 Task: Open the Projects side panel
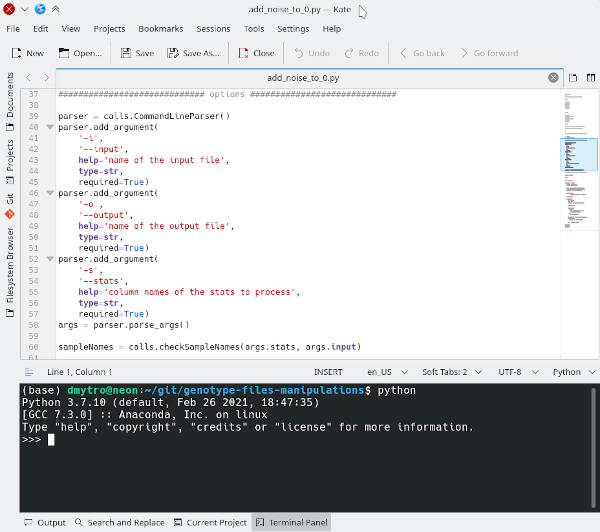point(10,161)
